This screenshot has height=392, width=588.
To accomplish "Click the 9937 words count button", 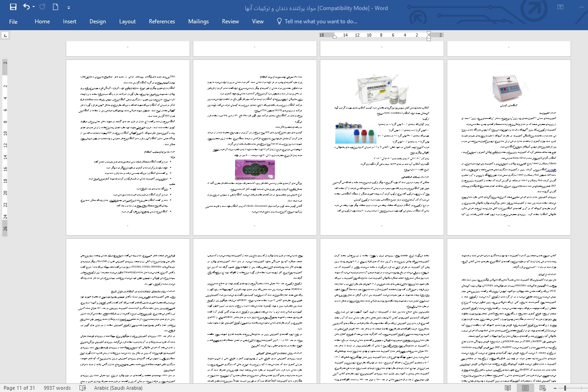I will (57, 388).
